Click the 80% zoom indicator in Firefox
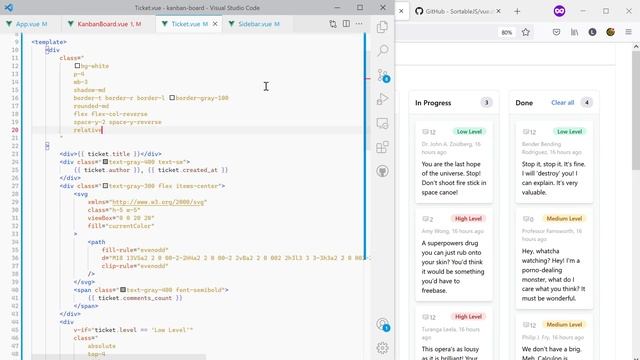The height and width of the screenshot is (360, 640). (507, 32)
